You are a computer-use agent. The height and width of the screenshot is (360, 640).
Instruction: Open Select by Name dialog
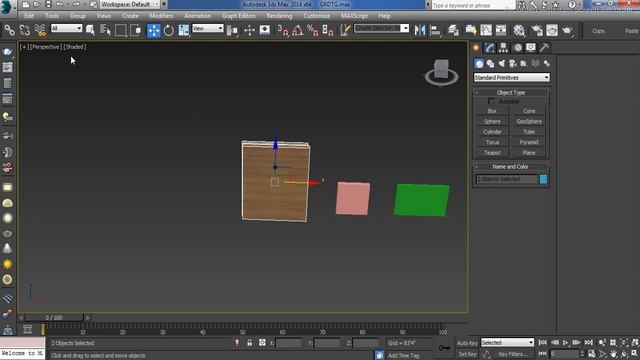[105, 30]
